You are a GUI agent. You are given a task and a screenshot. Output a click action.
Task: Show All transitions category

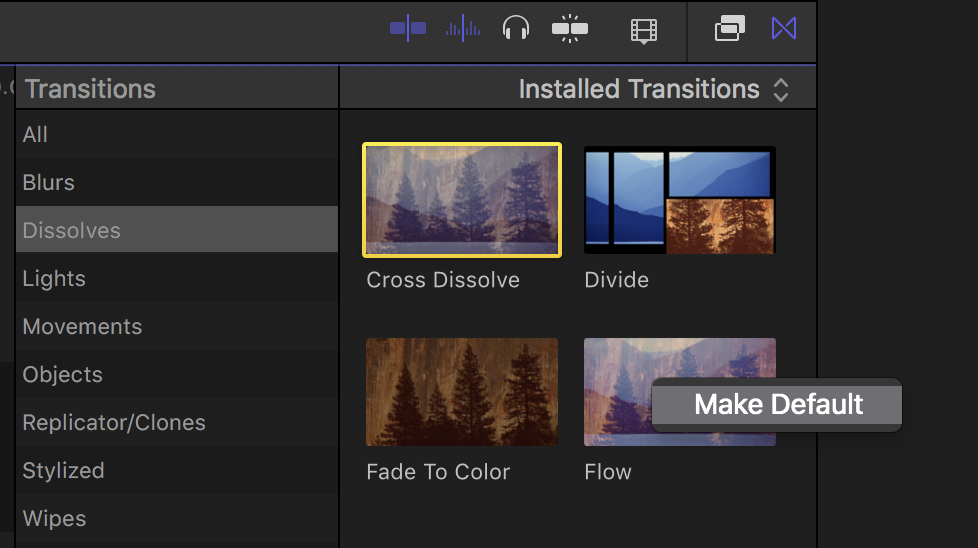(x=36, y=135)
